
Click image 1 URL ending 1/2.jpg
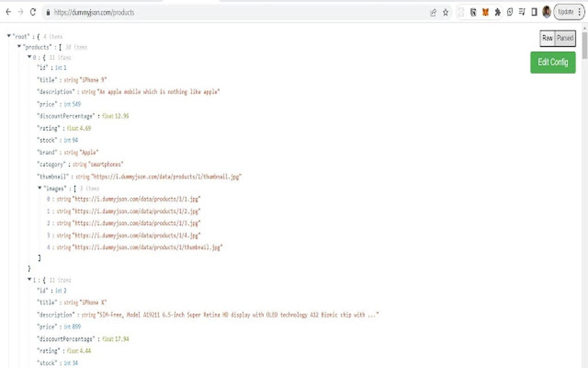pos(136,211)
